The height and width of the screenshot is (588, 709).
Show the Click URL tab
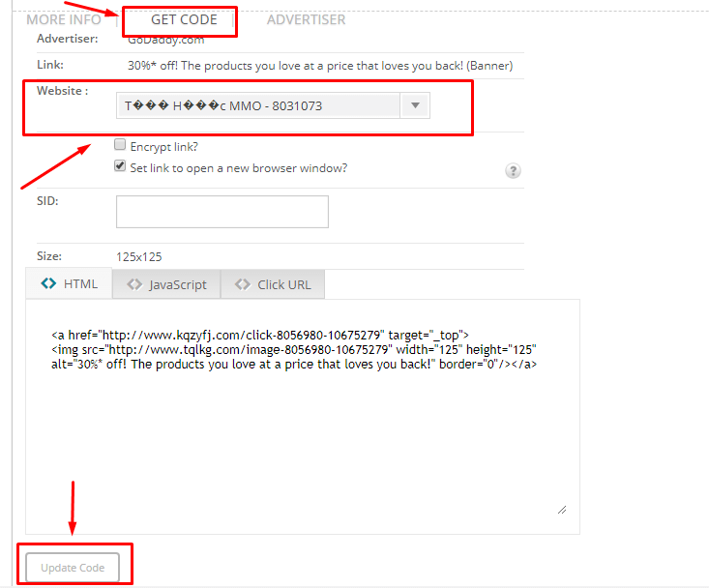[273, 285]
